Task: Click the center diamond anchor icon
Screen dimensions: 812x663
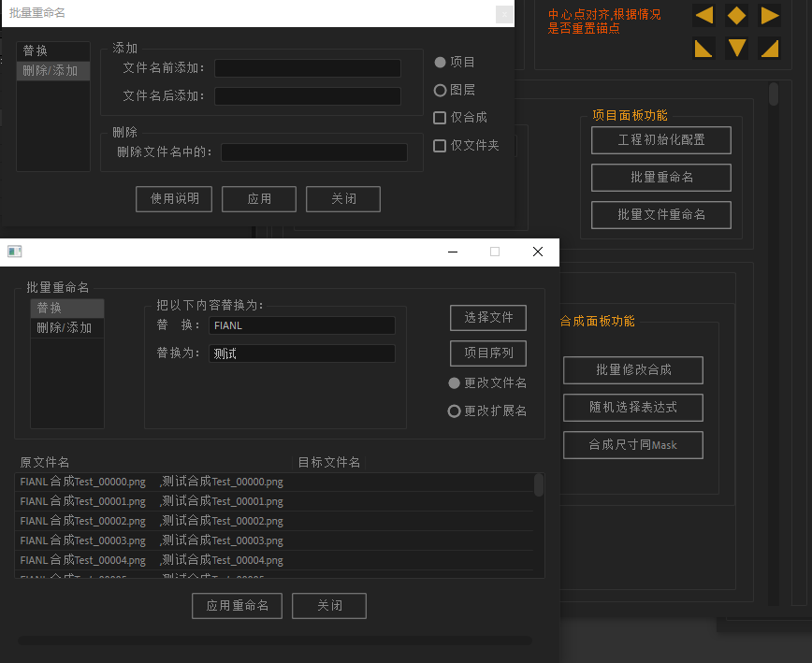Action: click(737, 15)
